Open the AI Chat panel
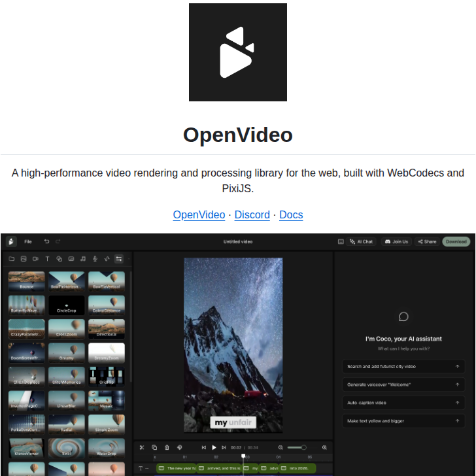 coord(361,242)
